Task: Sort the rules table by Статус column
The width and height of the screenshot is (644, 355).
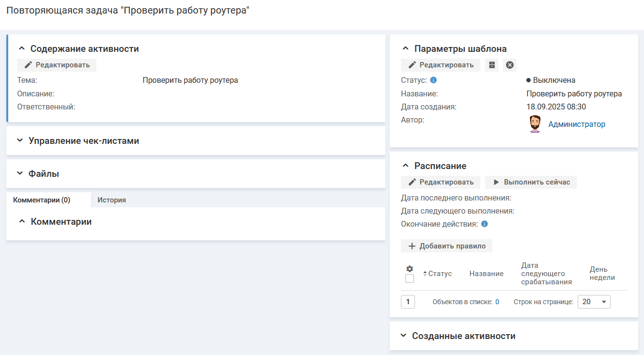Action: [437, 274]
